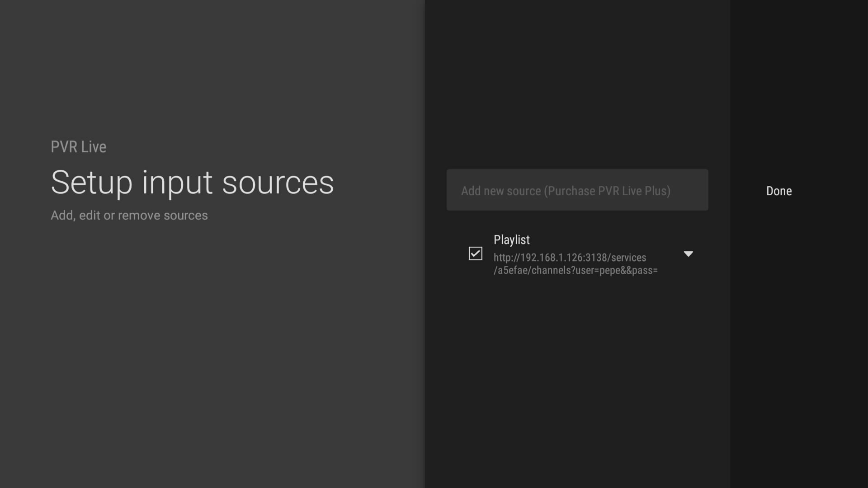Disable the Playlist source via its checkmark box
Image resolution: width=868 pixels, height=488 pixels.
[475, 253]
